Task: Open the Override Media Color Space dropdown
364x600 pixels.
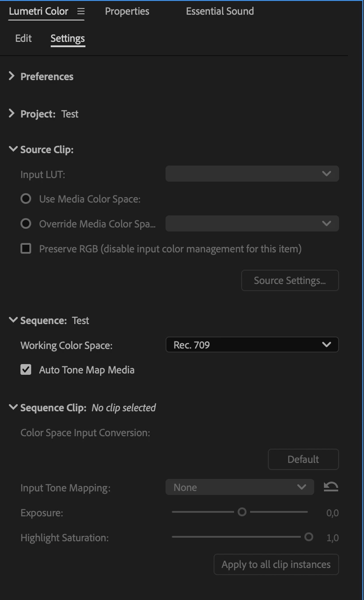Action: [252, 223]
